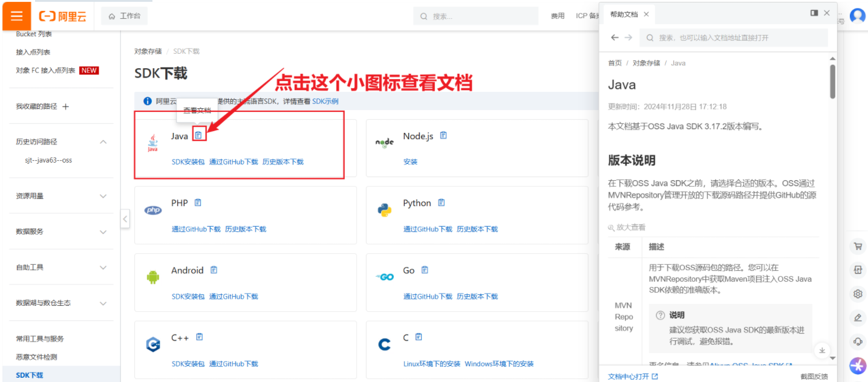Screen dimensions: 868x382
Task: Click the help panel scroll-down arrow
Action: click(x=833, y=358)
